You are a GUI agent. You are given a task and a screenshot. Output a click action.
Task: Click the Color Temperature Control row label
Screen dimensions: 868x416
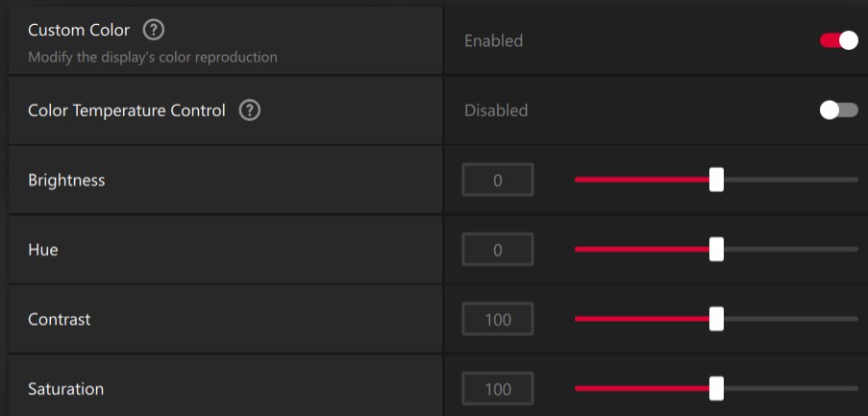(x=127, y=110)
